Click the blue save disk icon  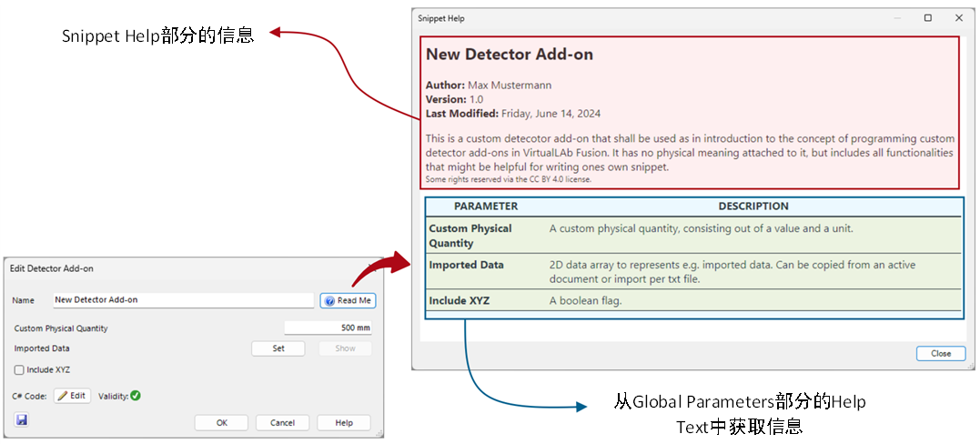pyautogui.click(x=22, y=419)
